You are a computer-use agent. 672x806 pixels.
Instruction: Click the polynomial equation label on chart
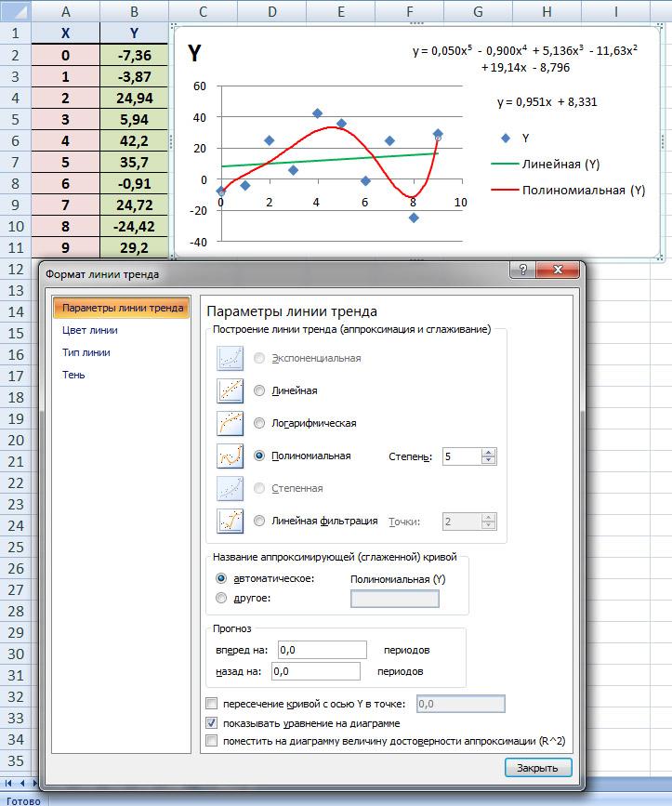point(525,59)
